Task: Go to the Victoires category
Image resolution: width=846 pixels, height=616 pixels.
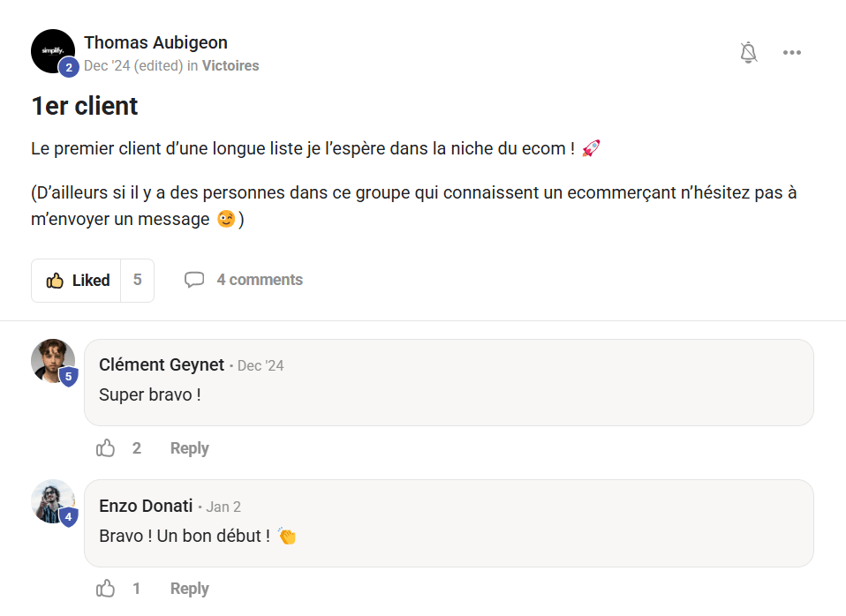Action: click(x=230, y=65)
